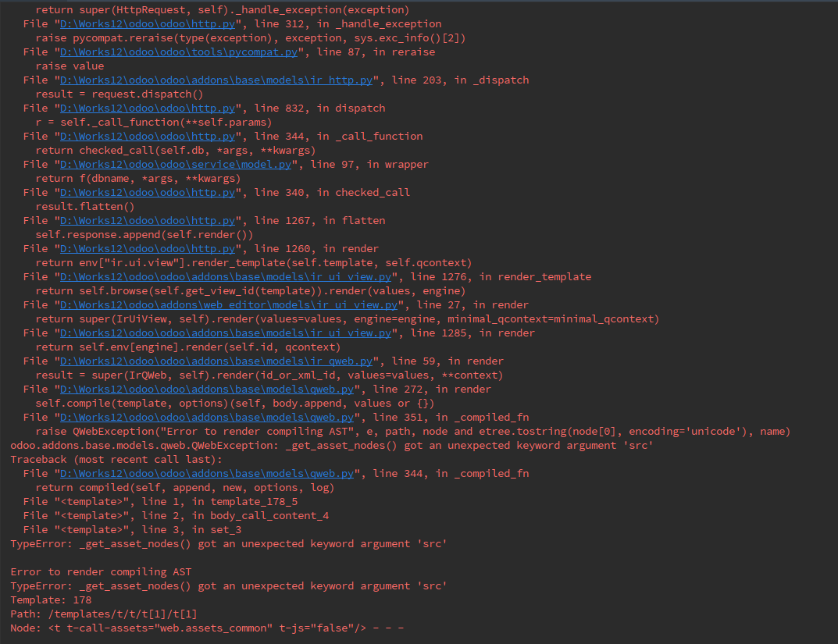Open the service\model.py file link
This screenshot has height=644, width=838.
pyautogui.click(x=175, y=165)
